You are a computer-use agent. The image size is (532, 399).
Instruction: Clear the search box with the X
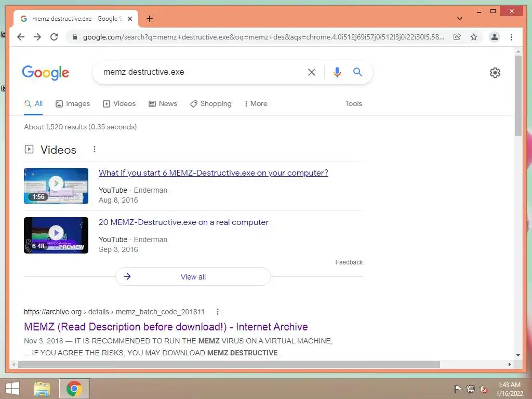click(x=312, y=72)
